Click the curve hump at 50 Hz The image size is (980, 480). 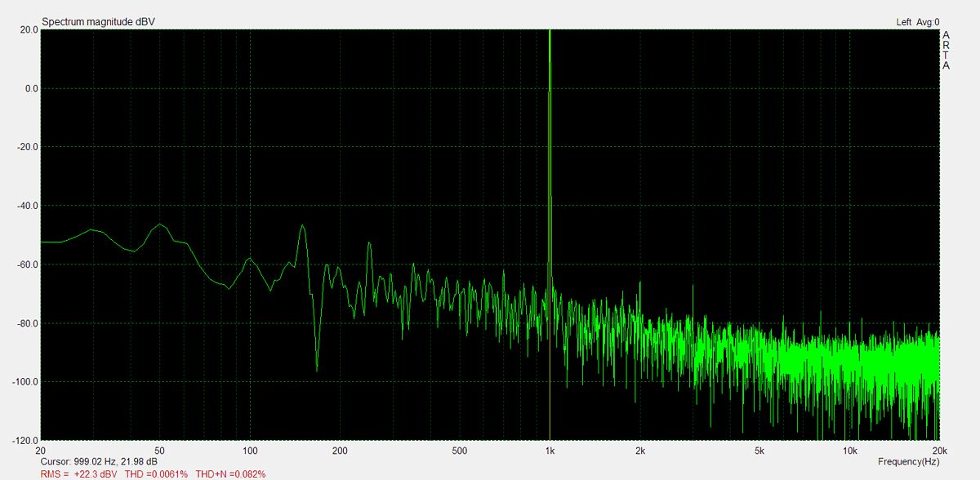[162, 224]
